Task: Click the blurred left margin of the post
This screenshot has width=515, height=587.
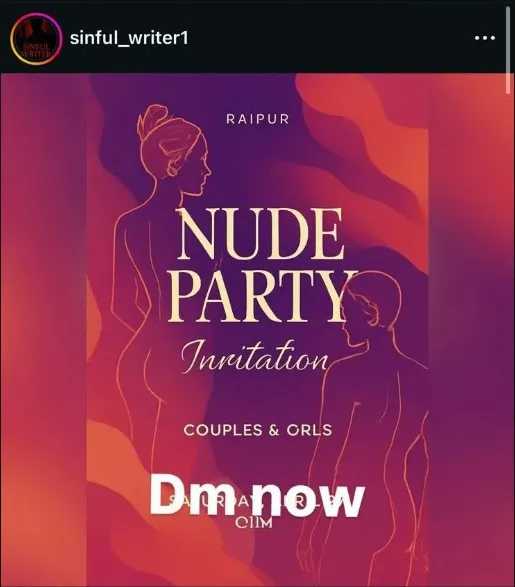Action: [43, 329]
